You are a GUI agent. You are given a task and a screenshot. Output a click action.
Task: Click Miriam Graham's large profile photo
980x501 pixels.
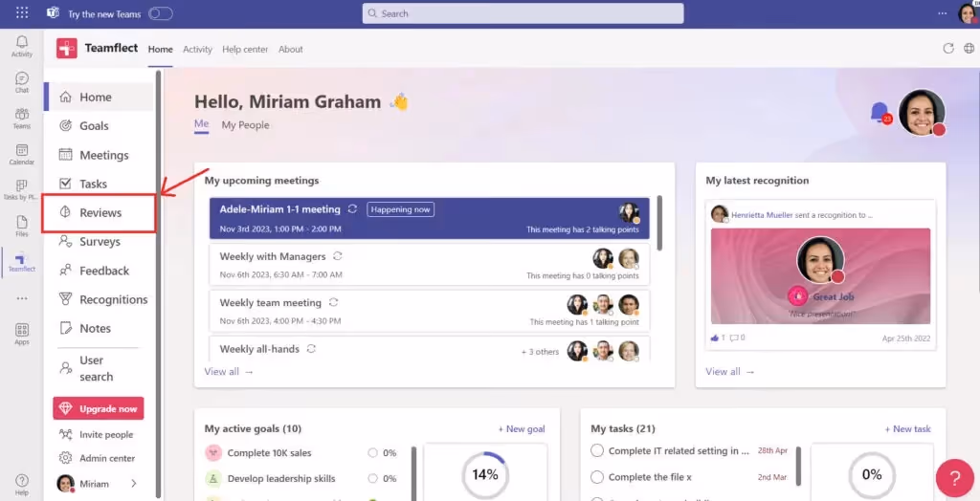(922, 113)
